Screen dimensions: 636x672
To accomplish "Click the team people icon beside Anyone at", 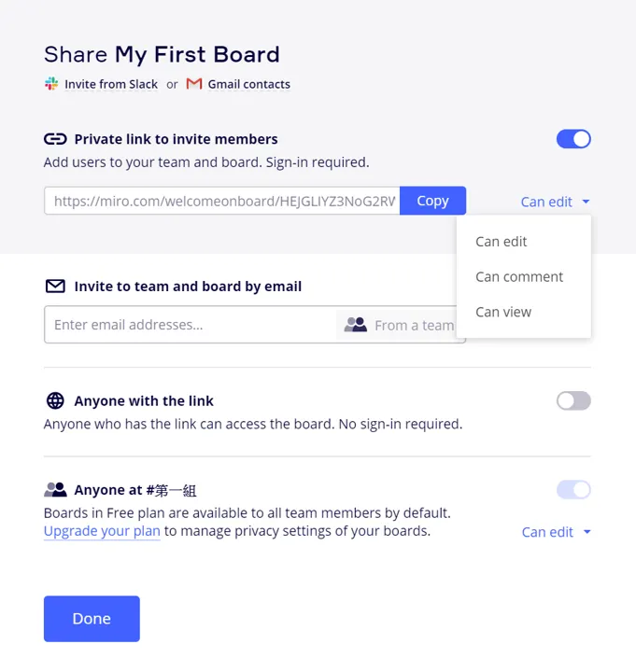I will (x=55, y=490).
